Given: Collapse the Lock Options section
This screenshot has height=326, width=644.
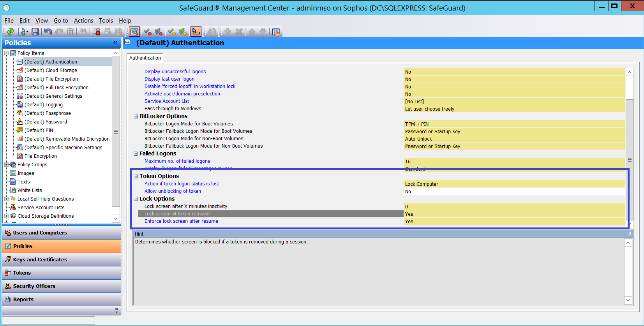Looking at the screenshot, I should click(x=136, y=199).
